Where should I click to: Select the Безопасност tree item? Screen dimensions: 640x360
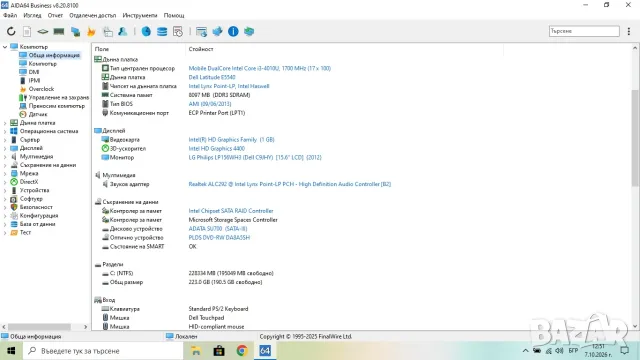[36, 207]
